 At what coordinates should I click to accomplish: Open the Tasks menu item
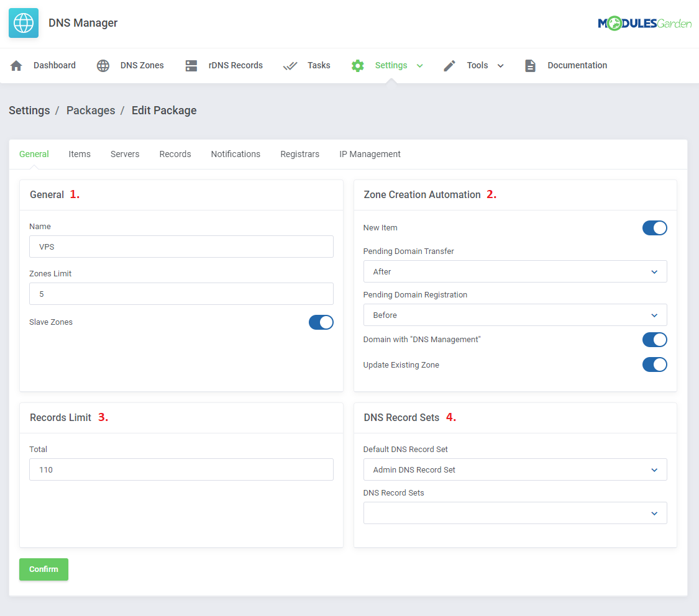click(x=319, y=65)
